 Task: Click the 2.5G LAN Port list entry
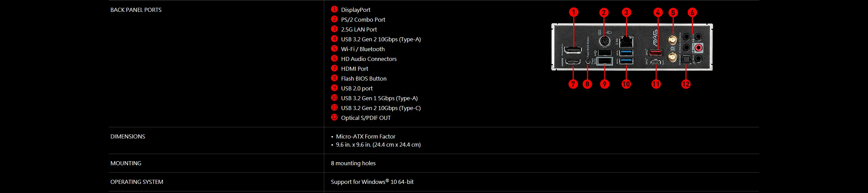point(358,29)
